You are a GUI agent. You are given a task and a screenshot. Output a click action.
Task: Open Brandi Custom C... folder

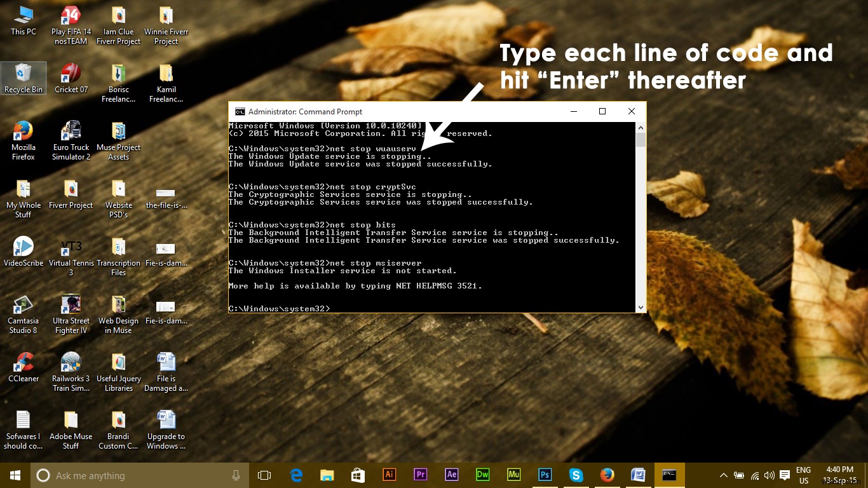coord(118,430)
